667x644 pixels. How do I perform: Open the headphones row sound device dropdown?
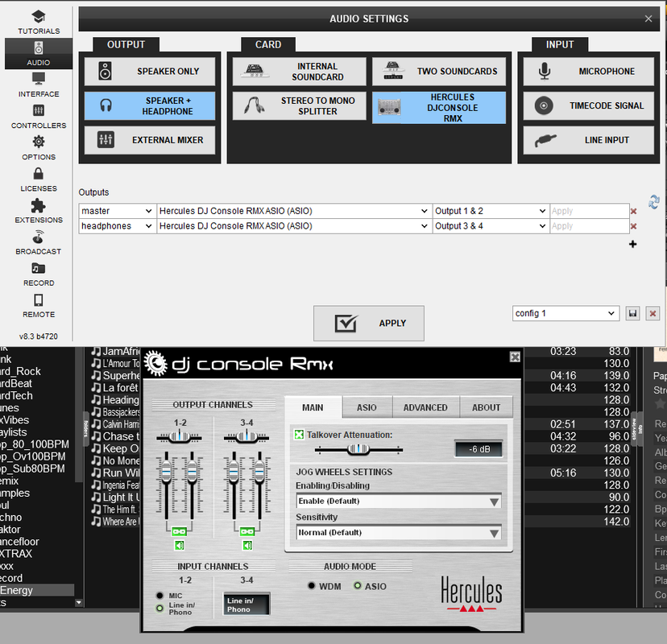[x=293, y=226]
